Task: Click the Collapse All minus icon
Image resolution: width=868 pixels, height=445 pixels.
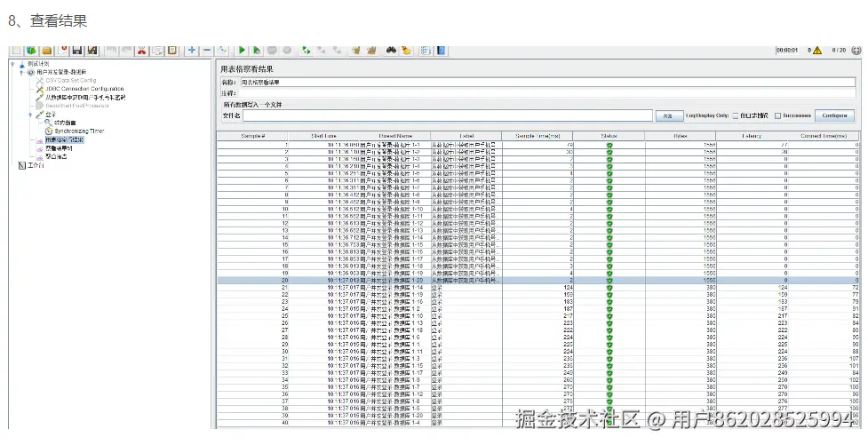Action: point(207,51)
